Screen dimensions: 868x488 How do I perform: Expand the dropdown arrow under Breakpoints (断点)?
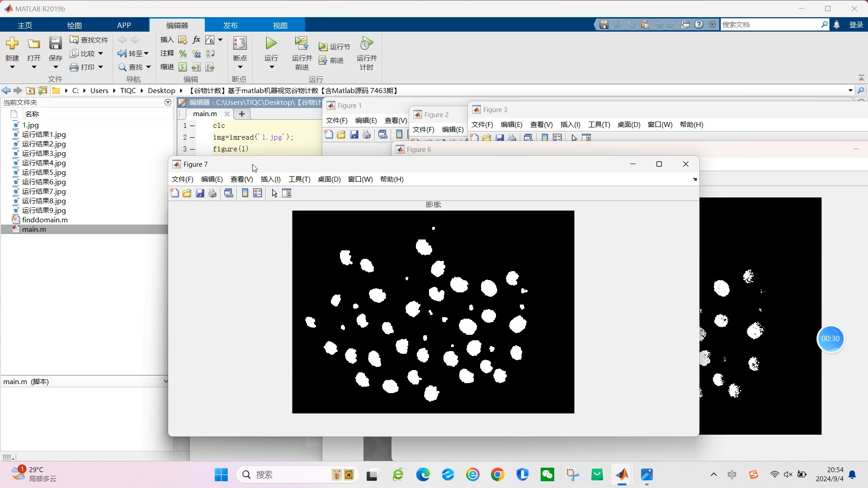pyautogui.click(x=240, y=67)
